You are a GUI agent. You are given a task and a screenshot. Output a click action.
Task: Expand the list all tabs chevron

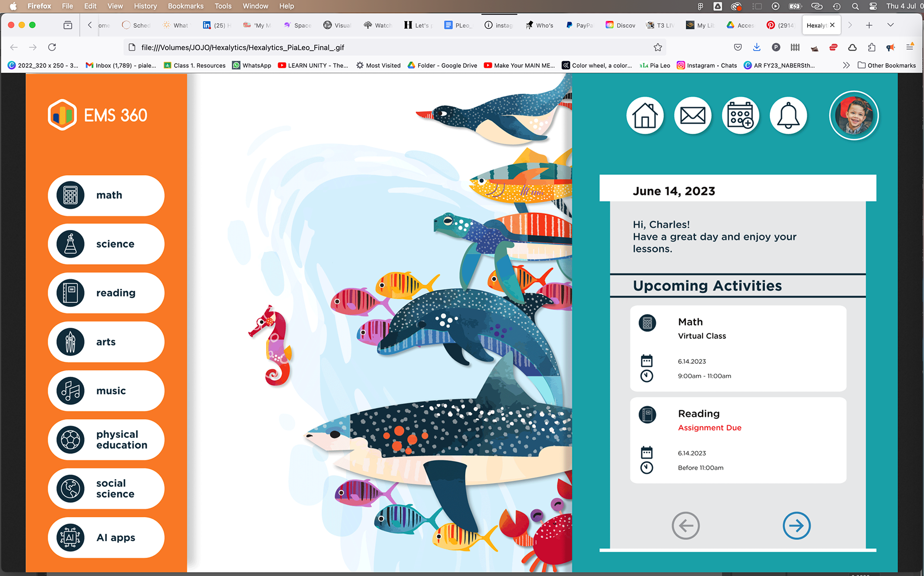pos(890,25)
